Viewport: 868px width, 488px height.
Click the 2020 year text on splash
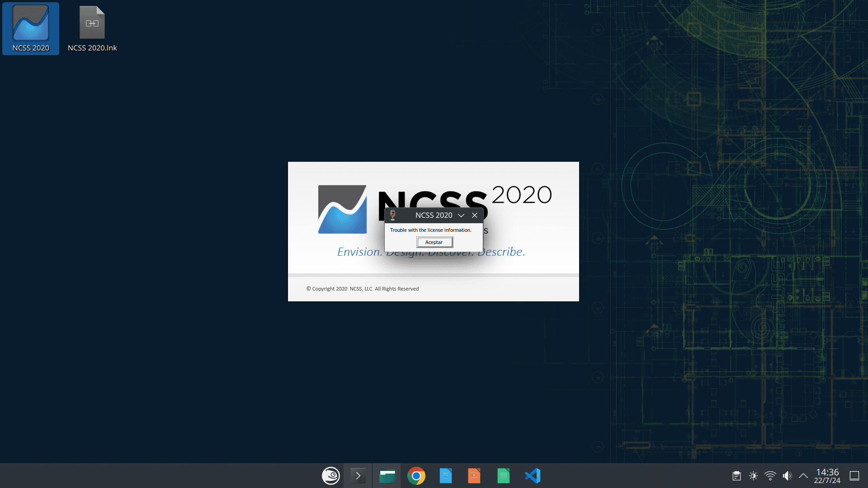[x=522, y=195]
